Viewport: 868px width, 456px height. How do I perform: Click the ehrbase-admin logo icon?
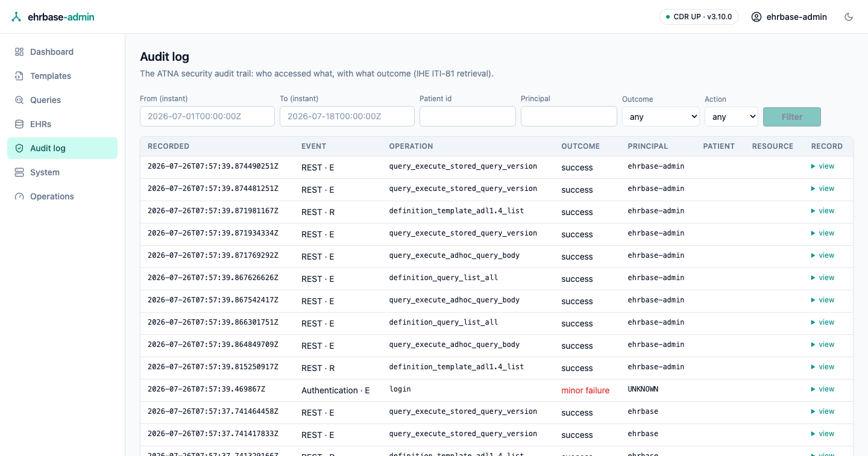point(16,17)
